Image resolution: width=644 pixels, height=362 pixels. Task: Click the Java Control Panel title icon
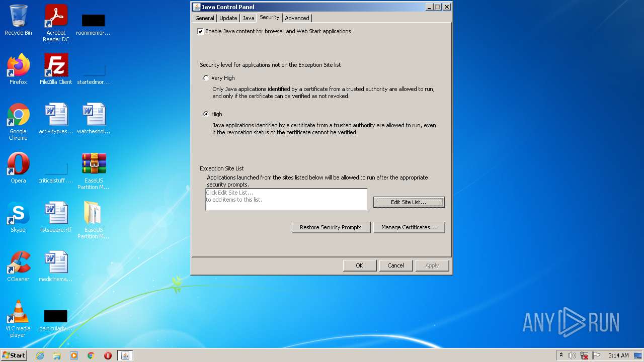coord(196,7)
